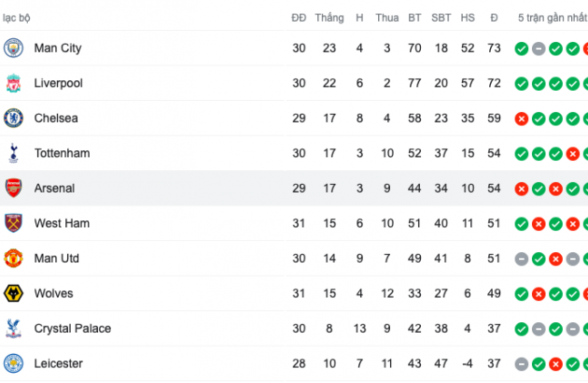Click the West Ham club crest

point(13,223)
